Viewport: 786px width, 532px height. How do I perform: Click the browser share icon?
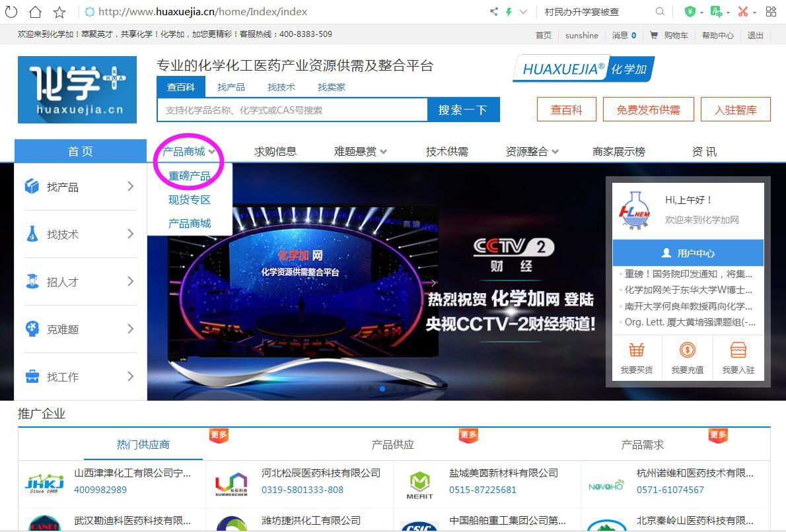pyautogui.click(x=493, y=12)
